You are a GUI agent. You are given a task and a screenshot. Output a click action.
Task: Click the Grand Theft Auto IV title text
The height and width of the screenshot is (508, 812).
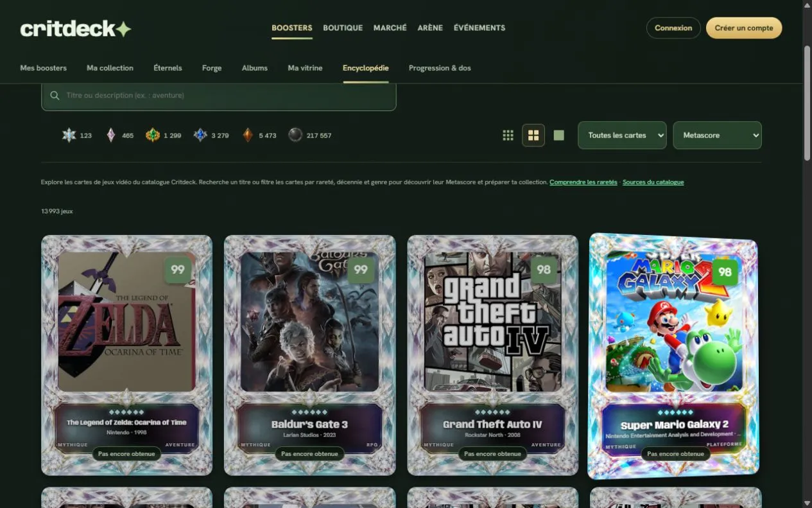[x=492, y=424]
